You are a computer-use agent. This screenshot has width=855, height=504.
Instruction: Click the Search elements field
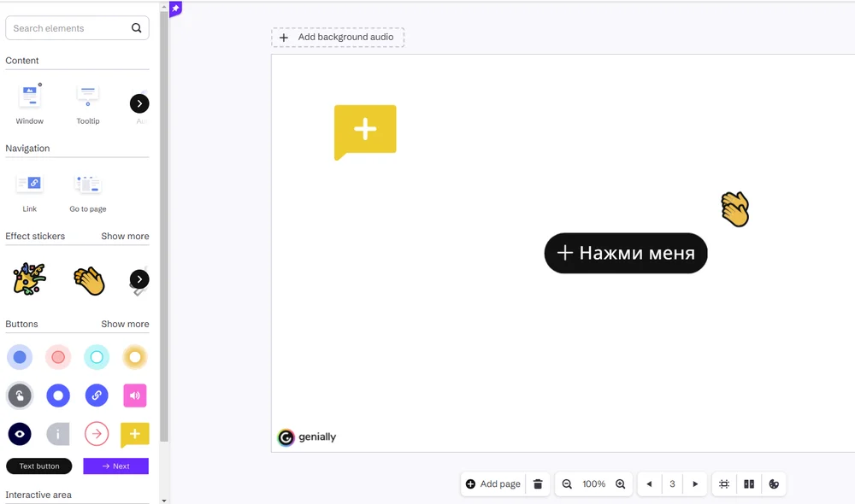click(77, 28)
